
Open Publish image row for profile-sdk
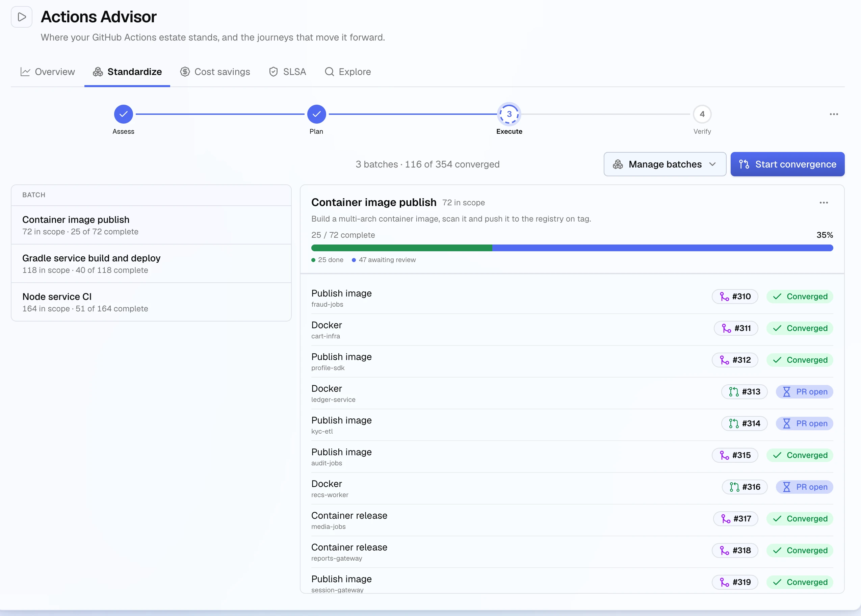pos(572,361)
